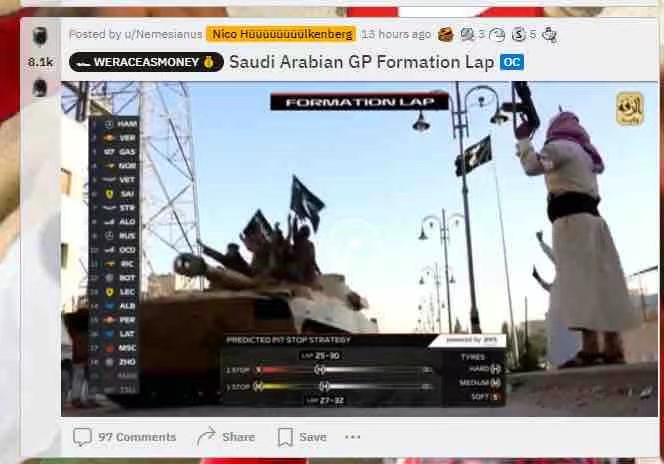Click the last award icon in the header

[549, 34]
